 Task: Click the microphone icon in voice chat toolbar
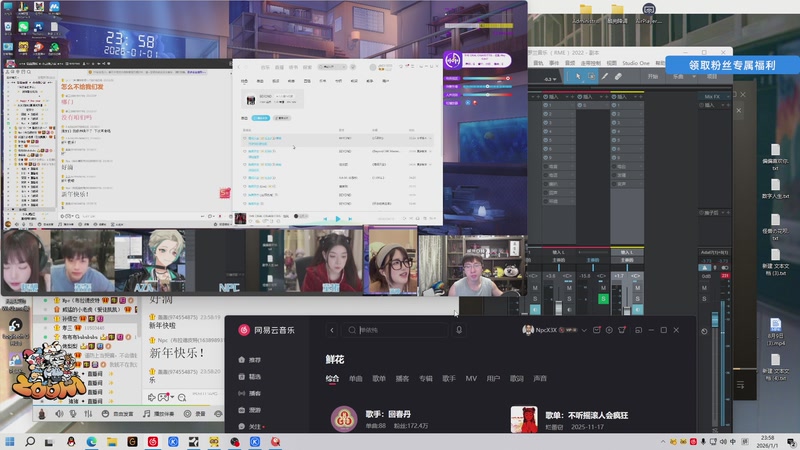pyautogui.click(x=73, y=414)
